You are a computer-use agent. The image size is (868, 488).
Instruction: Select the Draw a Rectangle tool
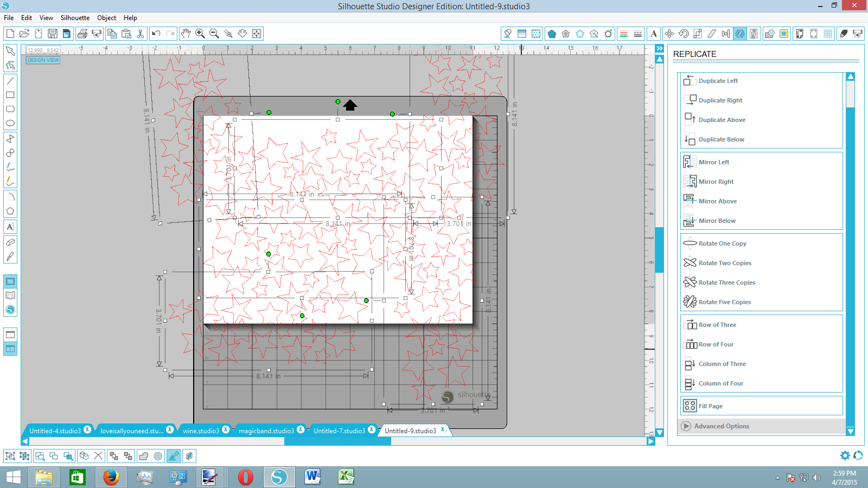pyautogui.click(x=10, y=95)
